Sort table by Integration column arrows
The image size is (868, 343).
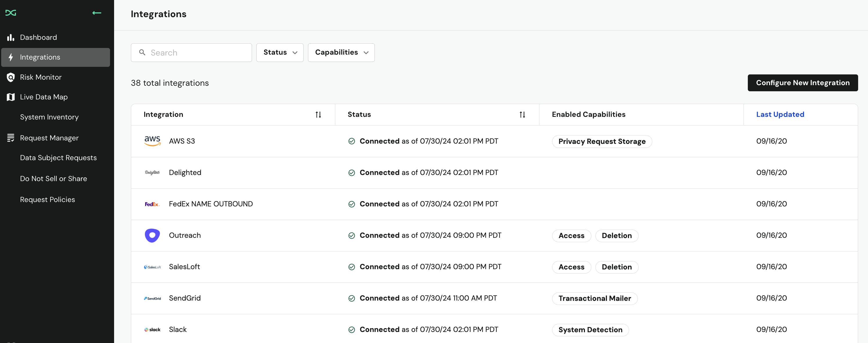(x=318, y=115)
